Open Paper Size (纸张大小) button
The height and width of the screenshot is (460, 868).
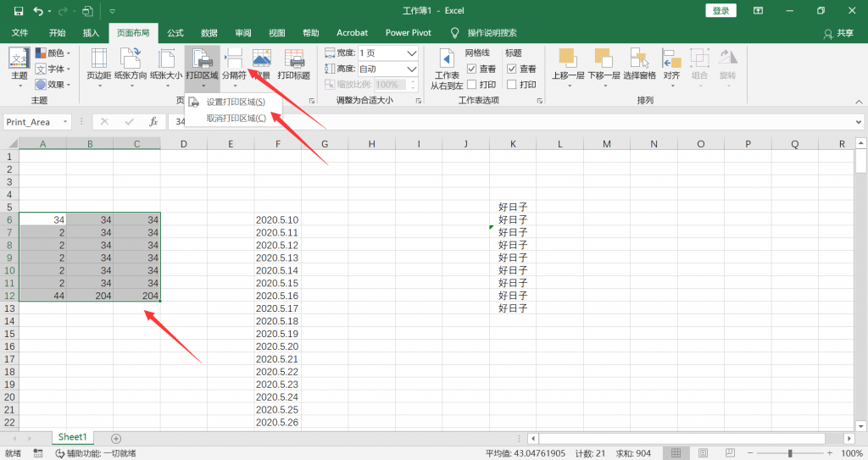coord(166,66)
